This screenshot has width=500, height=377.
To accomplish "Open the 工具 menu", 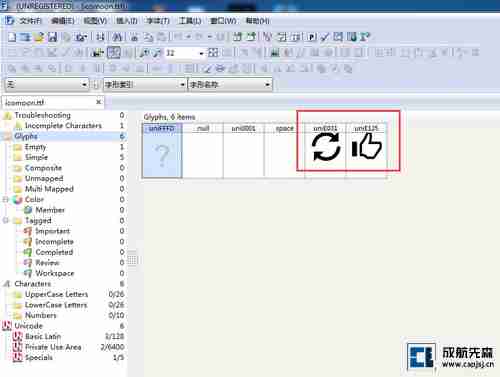I will 190,21.
